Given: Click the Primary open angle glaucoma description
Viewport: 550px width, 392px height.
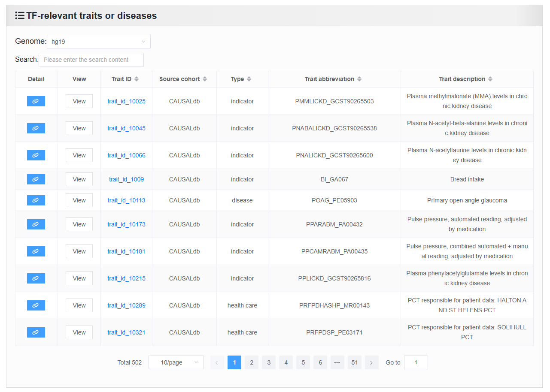Looking at the screenshot, I should pyautogui.click(x=467, y=201).
